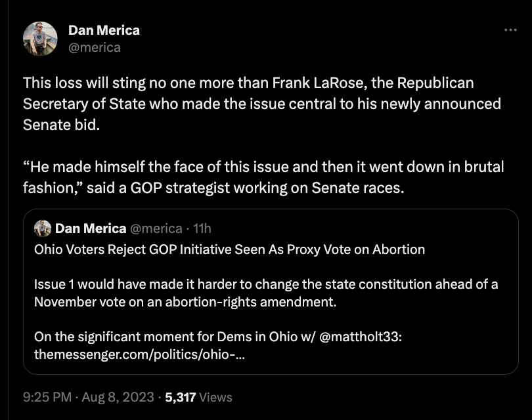Viewport: 532px width, 420px height.
Task: Click the Views label beside the count
Action: (215, 397)
